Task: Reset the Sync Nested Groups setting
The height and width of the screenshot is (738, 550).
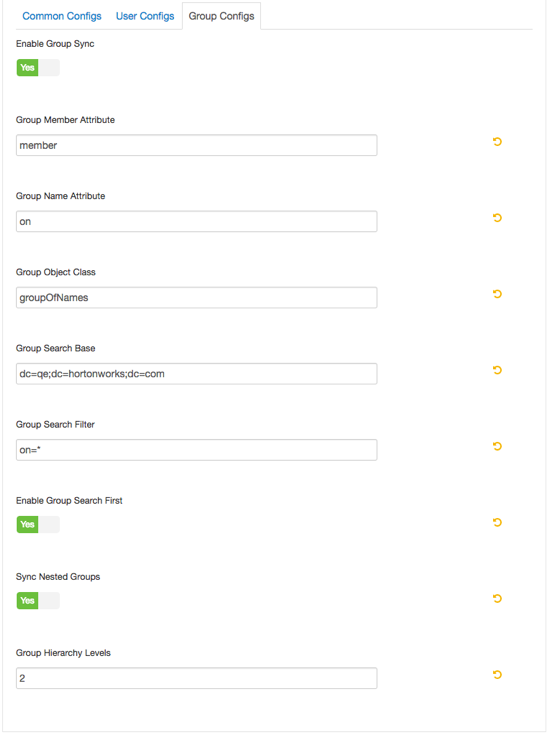Action: [497, 599]
